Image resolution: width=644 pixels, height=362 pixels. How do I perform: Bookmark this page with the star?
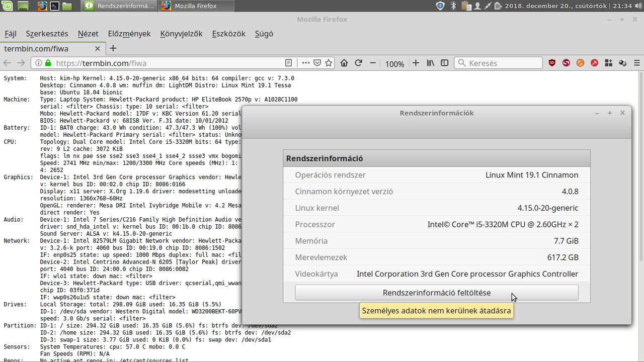pos(329,63)
